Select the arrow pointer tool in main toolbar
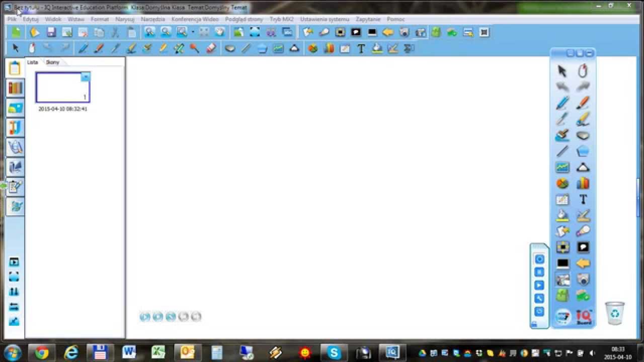644x362 pixels. click(16, 48)
